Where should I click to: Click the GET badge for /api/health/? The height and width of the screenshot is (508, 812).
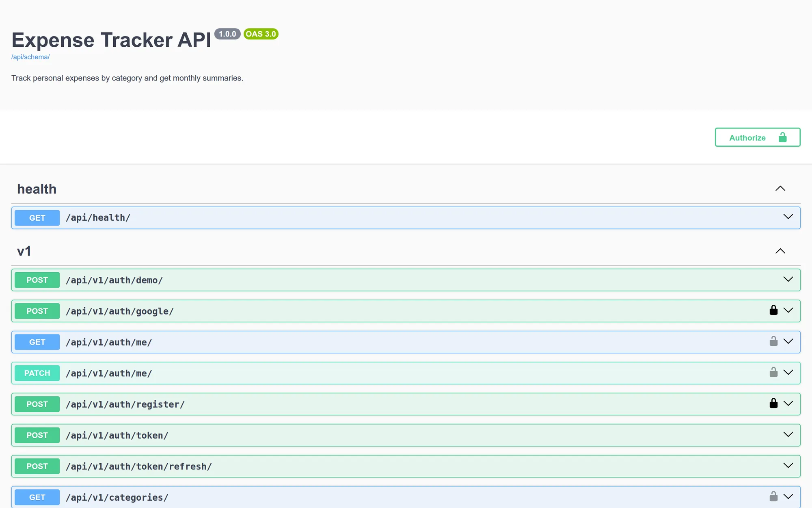click(37, 218)
